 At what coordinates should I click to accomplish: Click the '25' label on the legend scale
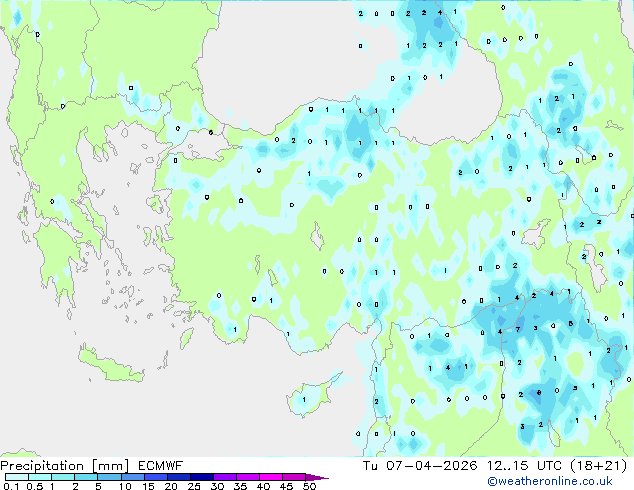point(194,486)
